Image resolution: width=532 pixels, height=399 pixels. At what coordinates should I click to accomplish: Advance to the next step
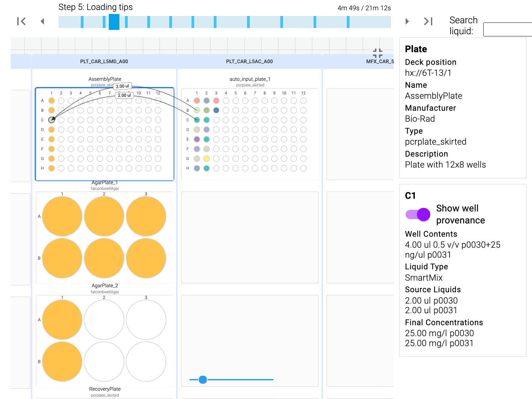[x=407, y=22]
